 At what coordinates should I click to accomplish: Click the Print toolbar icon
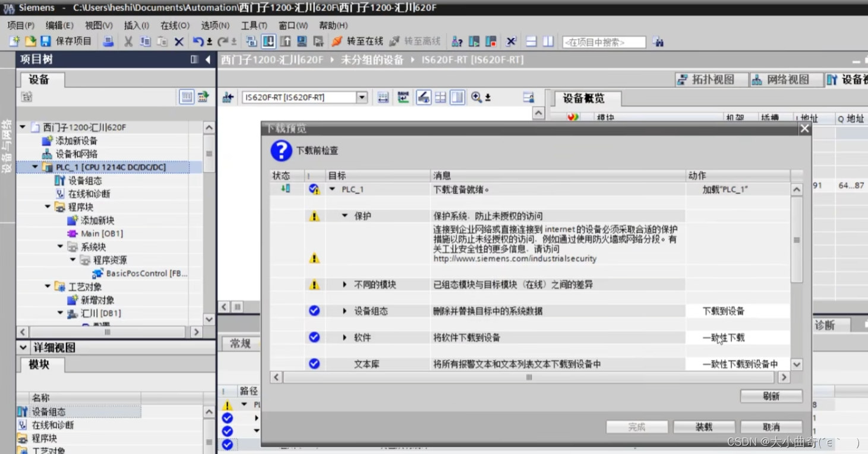pyautogui.click(x=108, y=42)
